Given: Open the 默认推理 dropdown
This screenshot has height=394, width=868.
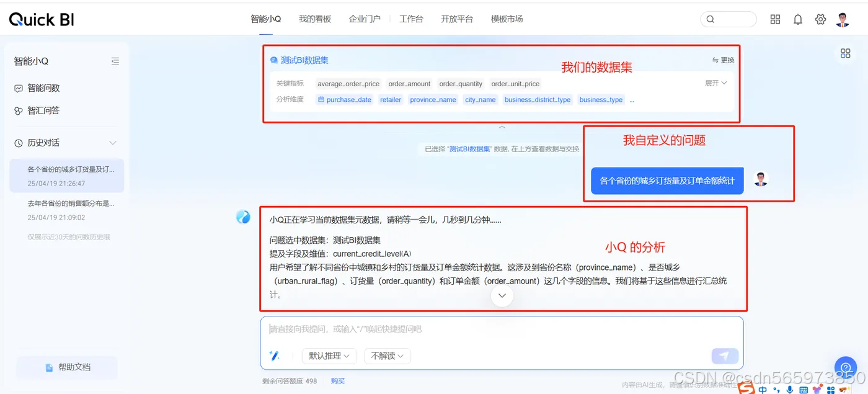Looking at the screenshot, I should coord(329,356).
